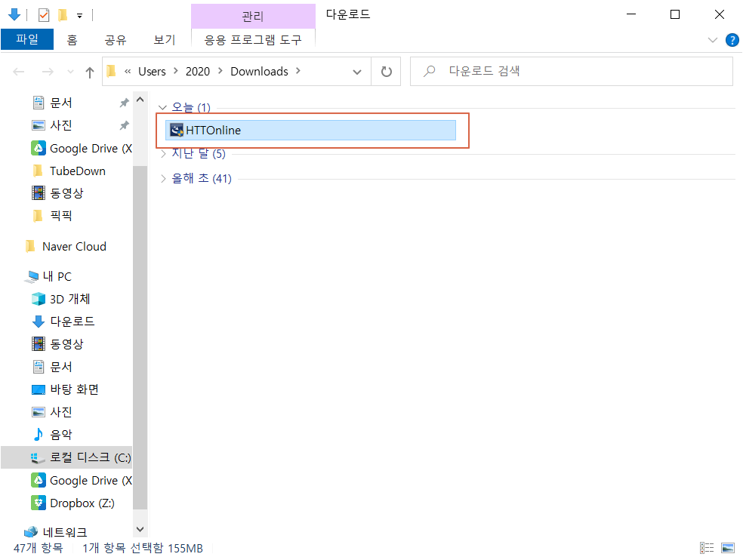Click the new folder quick access icon
743x560 pixels.
coord(63,15)
